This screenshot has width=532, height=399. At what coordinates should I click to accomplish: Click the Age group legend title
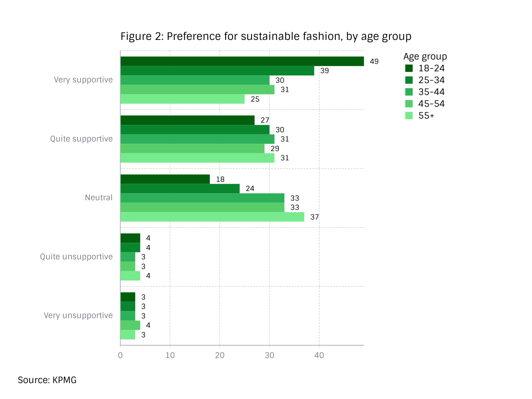[425, 57]
